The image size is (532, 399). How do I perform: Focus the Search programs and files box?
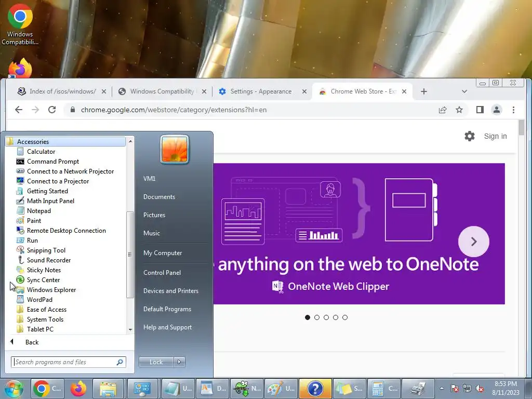(x=68, y=362)
